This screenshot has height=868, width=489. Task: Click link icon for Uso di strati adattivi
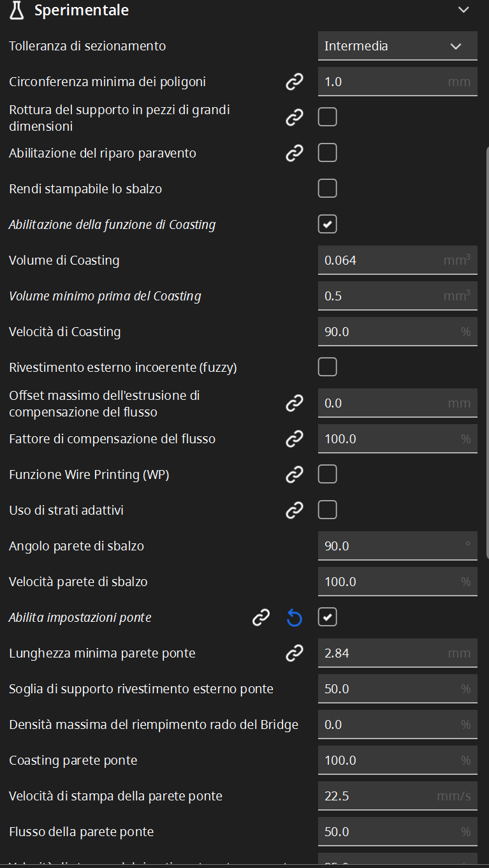point(294,510)
